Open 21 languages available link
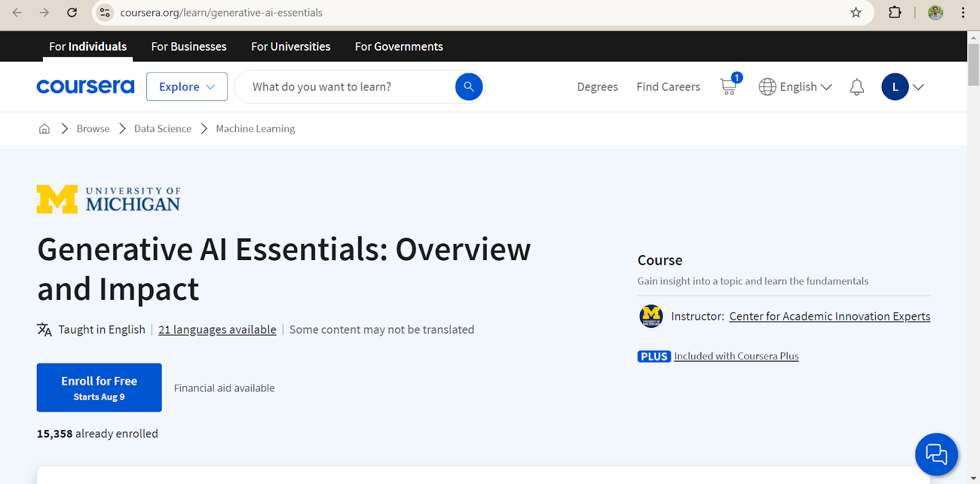 click(217, 330)
